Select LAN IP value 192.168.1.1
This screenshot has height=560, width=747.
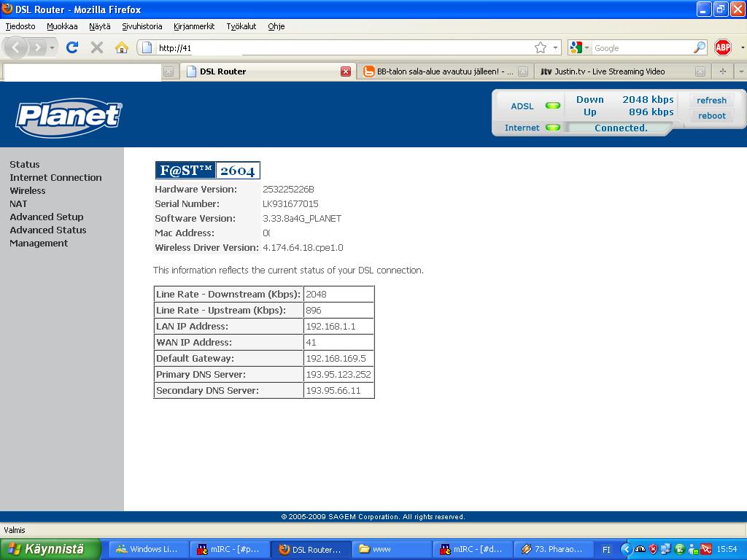point(330,326)
